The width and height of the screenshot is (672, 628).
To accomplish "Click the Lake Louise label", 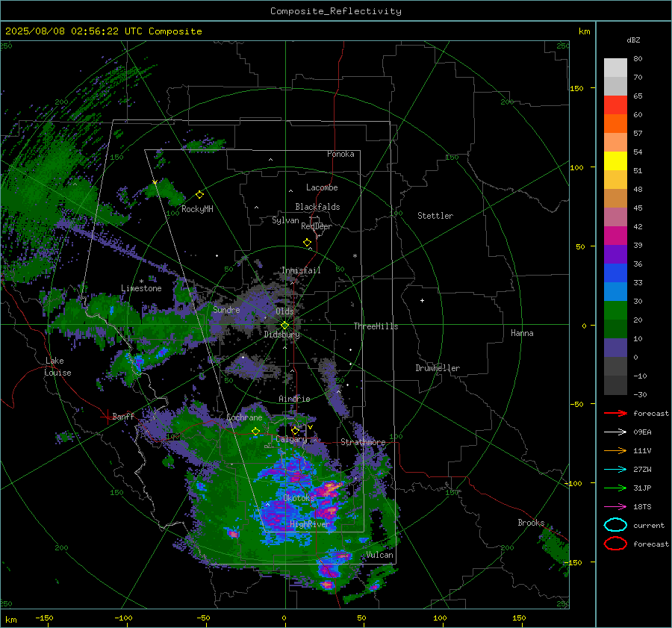I will click(57, 367).
